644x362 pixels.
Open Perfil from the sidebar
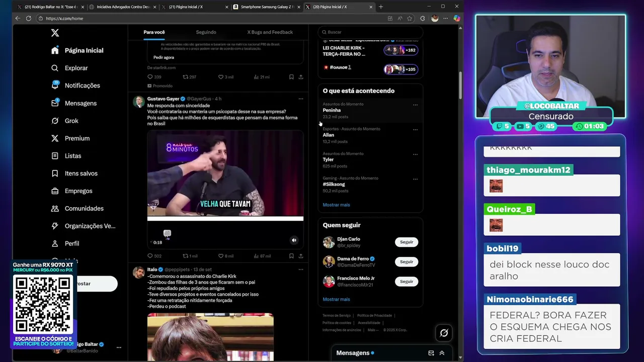coord(65,243)
